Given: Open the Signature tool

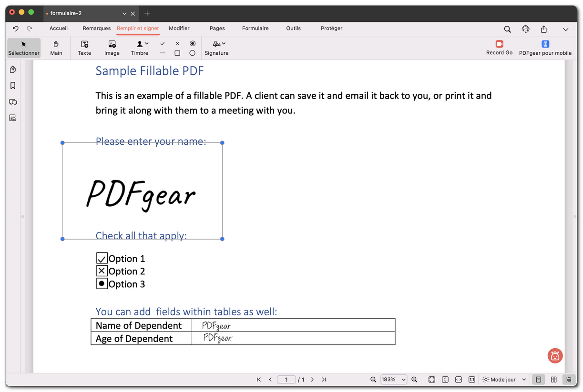Looking at the screenshot, I should pos(216,48).
